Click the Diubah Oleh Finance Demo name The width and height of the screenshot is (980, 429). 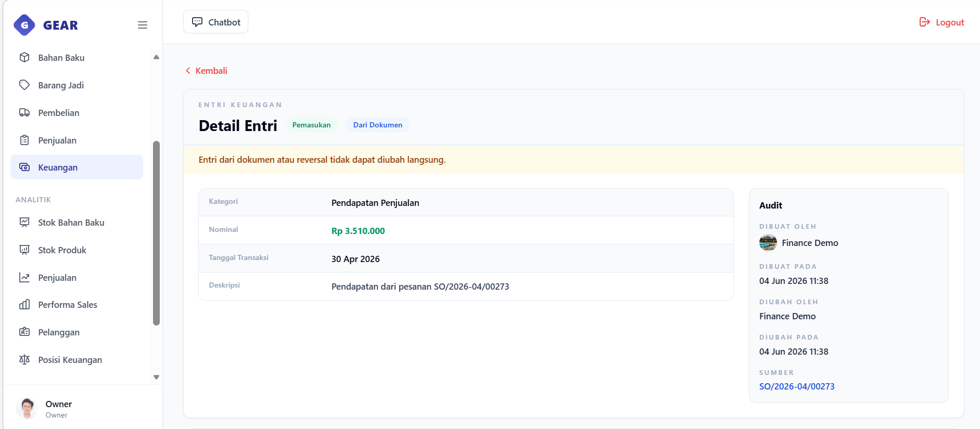click(x=787, y=316)
